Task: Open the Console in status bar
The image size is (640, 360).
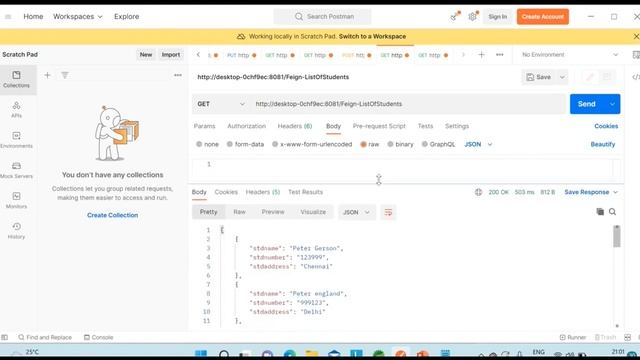Action: (98, 337)
